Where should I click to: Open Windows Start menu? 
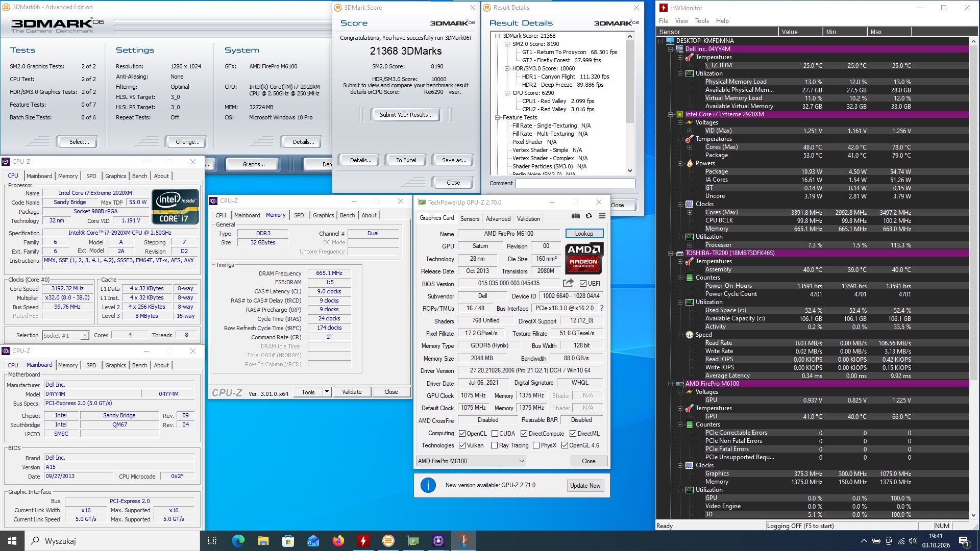click(12, 541)
